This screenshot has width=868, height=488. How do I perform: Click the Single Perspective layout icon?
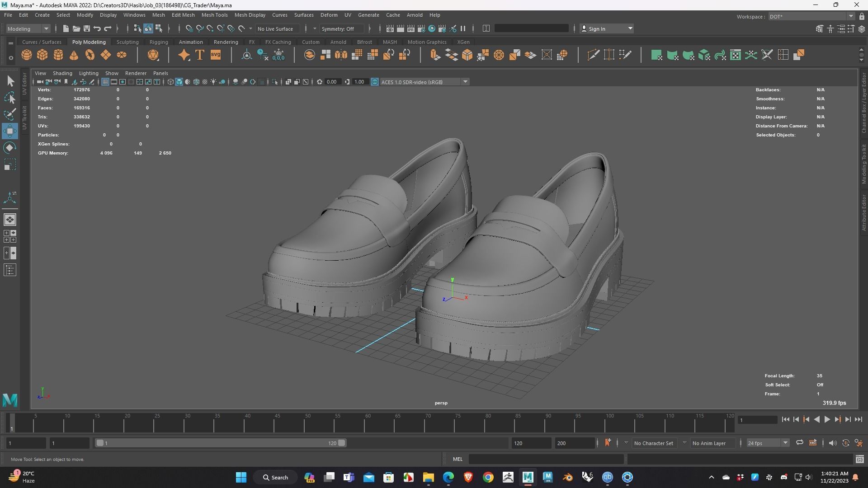(10, 220)
